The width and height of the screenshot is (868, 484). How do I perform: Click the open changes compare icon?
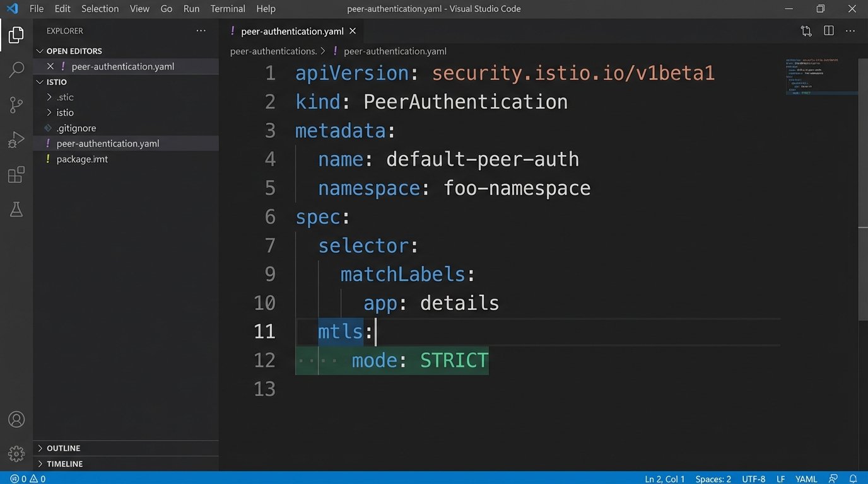pyautogui.click(x=806, y=30)
